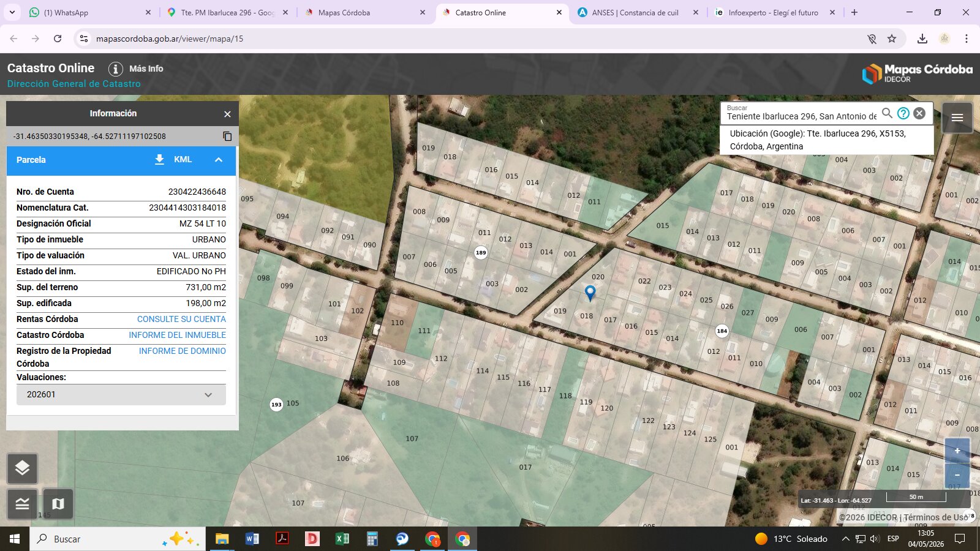Image resolution: width=980 pixels, height=551 pixels.
Task: Open Excel from the taskbar
Action: tap(342, 539)
